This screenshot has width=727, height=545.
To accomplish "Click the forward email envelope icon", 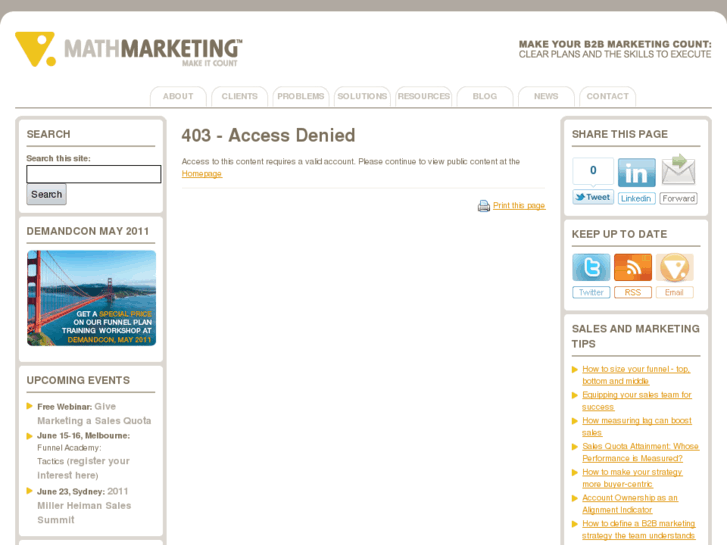I will coord(678,170).
